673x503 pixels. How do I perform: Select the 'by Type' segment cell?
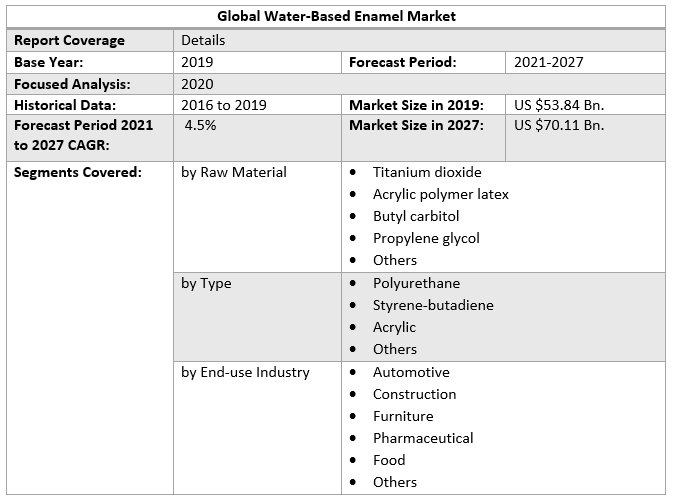click(x=206, y=283)
